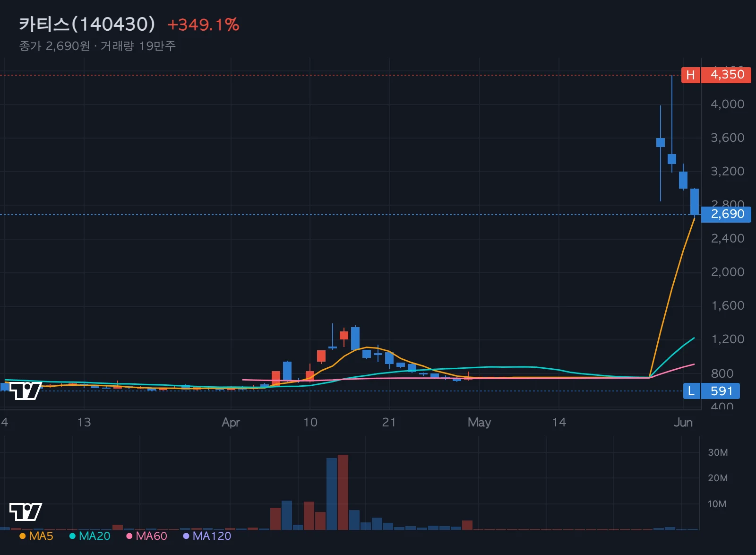
Task: Click the 1,200 price axis label
Action: [x=727, y=339]
